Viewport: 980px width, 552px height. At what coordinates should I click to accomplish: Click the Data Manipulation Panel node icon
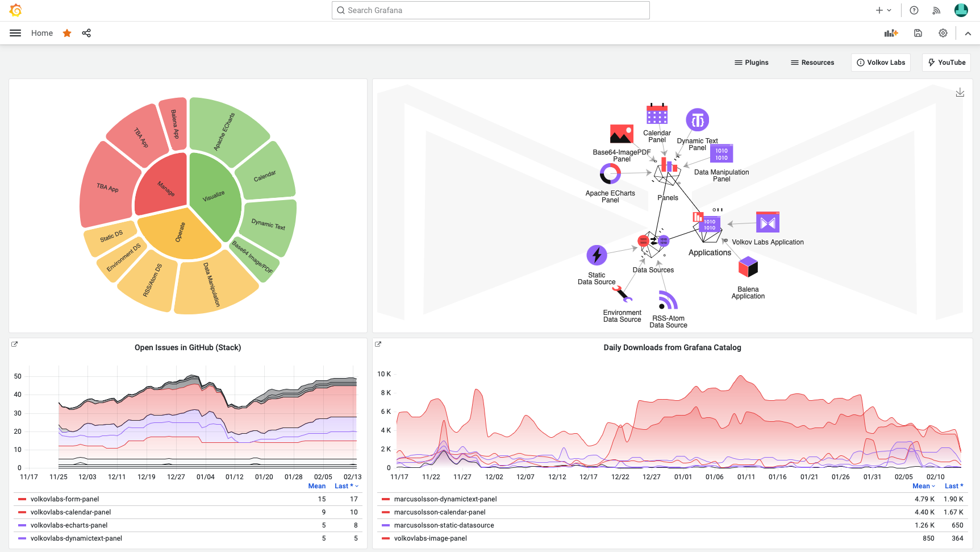click(722, 153)
